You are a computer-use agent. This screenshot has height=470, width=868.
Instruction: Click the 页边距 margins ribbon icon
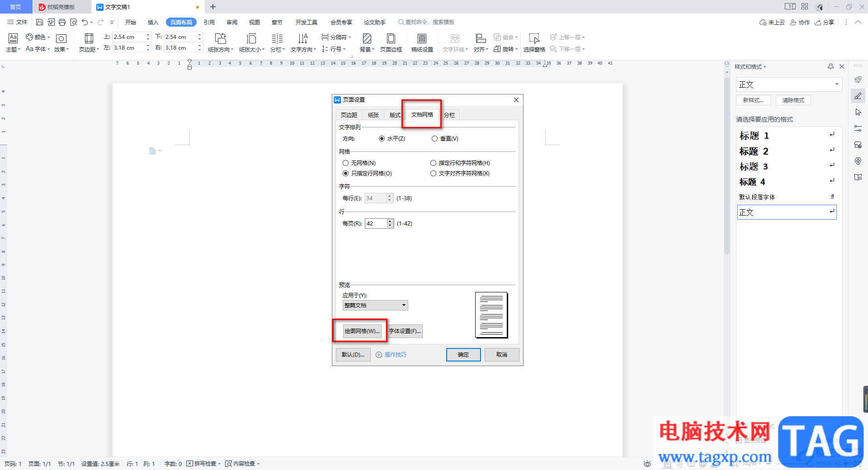(89, 43)
